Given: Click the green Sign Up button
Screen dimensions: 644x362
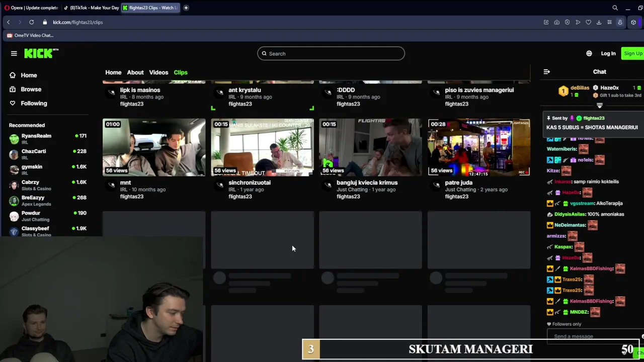Looking at the screenshot, I should (632, 53).
